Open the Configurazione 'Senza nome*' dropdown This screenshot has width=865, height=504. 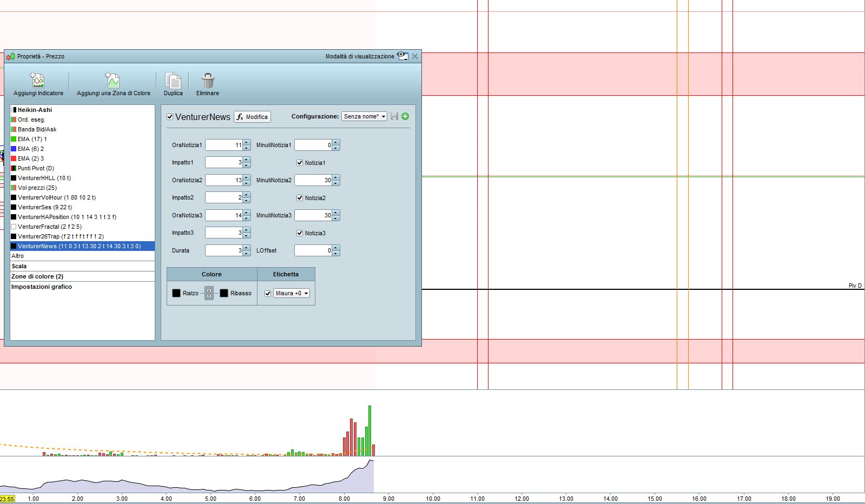(x=364, y=117)
